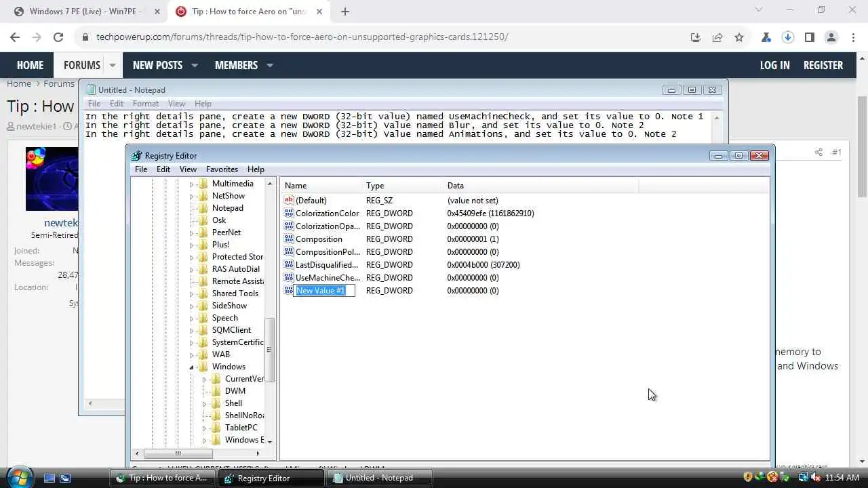Open Registry Editor Edit menu

[x=163, y=169]
